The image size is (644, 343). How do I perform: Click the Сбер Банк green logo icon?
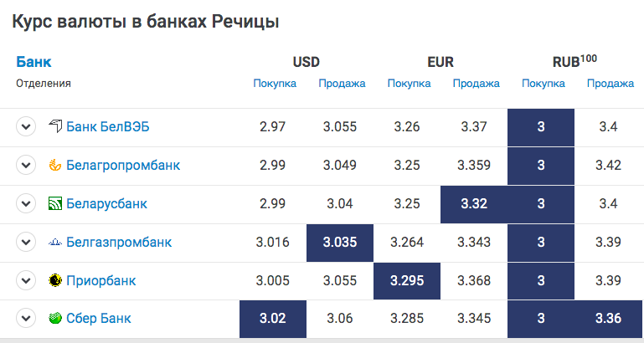(x=55, y=318)
